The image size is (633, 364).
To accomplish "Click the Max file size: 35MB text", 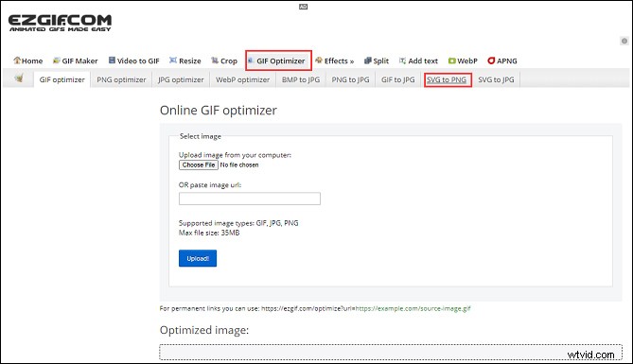I will click(209, 233).
